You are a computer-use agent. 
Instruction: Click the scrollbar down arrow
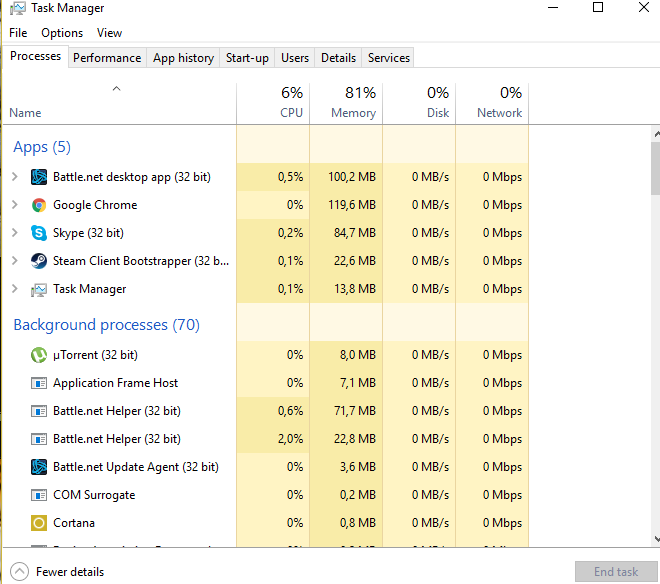coord(657,538)
